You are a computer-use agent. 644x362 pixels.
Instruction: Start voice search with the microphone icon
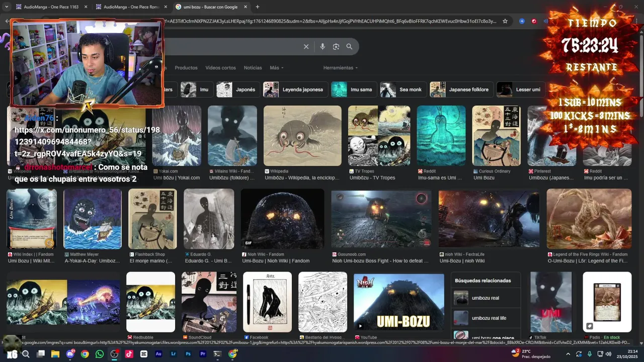(323, 47)
